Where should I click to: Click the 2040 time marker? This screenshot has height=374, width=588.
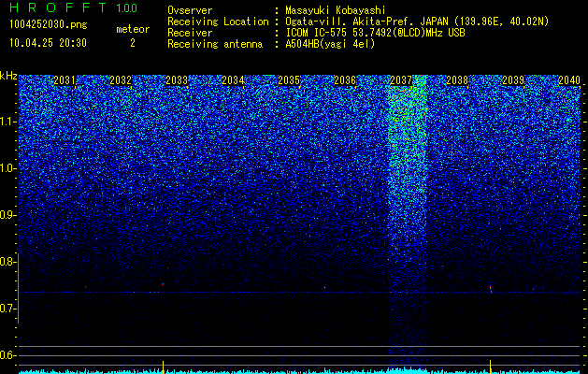coord(569,80)
